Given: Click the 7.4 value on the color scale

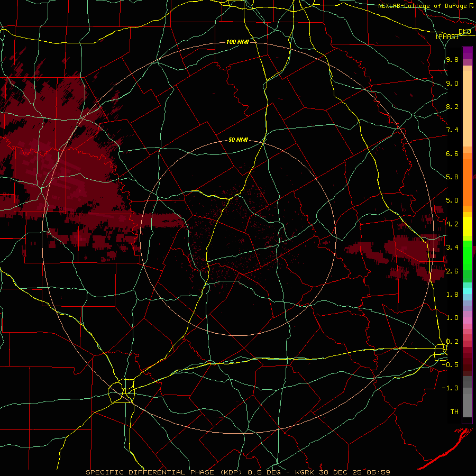Looking at the screenshot, I should click(x=452, y=130).
